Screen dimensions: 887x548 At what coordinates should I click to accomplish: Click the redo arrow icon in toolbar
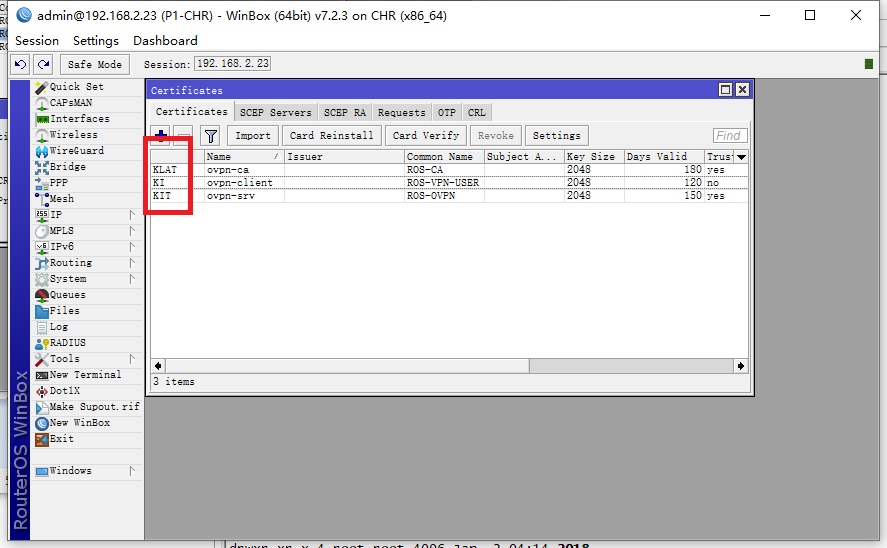tap(43, 64)
